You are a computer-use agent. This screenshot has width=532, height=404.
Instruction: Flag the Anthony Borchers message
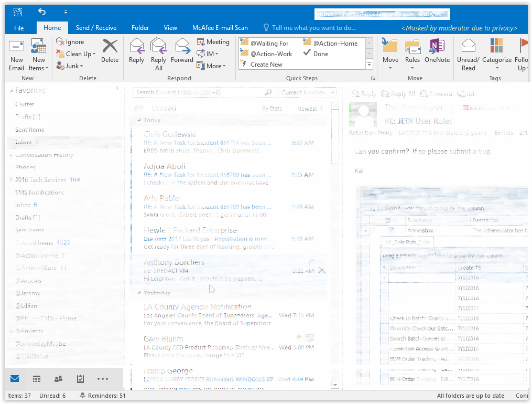[x=312, y=261]
